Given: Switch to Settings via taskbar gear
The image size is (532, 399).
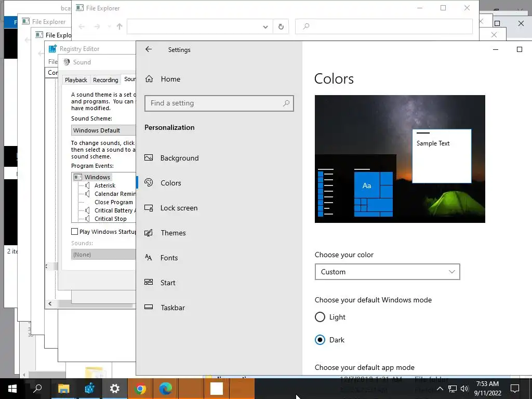Looking at the screenshot, I should point(115,389).
